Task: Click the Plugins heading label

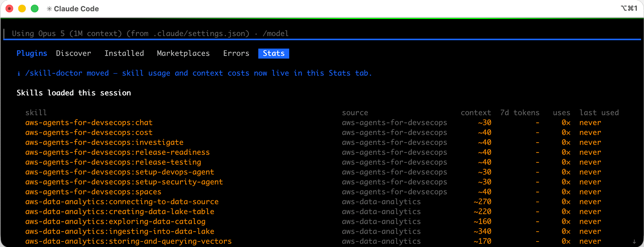Action: [32, 53]
